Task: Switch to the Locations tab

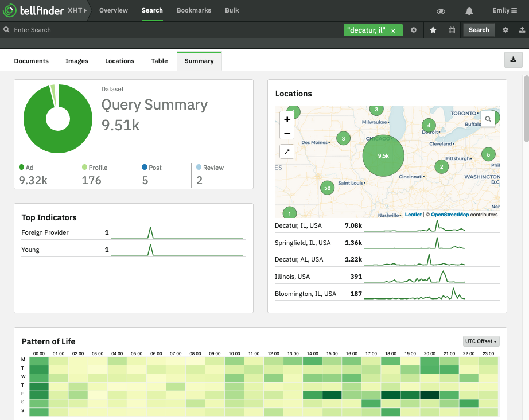Action: coord(119,60)
